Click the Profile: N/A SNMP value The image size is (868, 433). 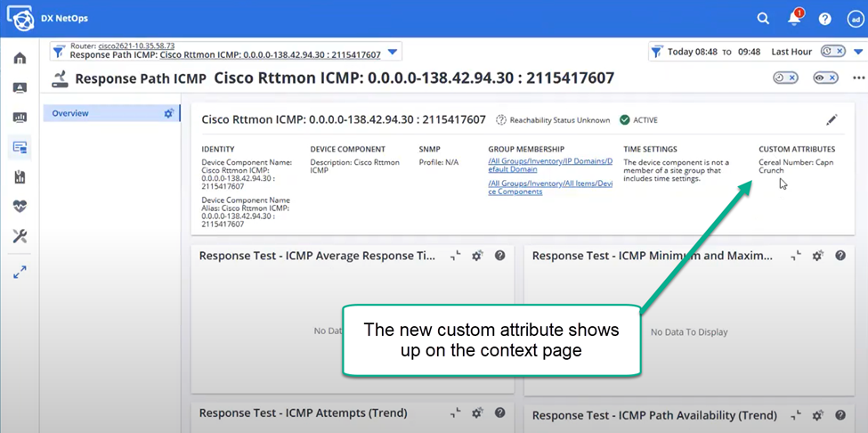[x=438, y=162]
